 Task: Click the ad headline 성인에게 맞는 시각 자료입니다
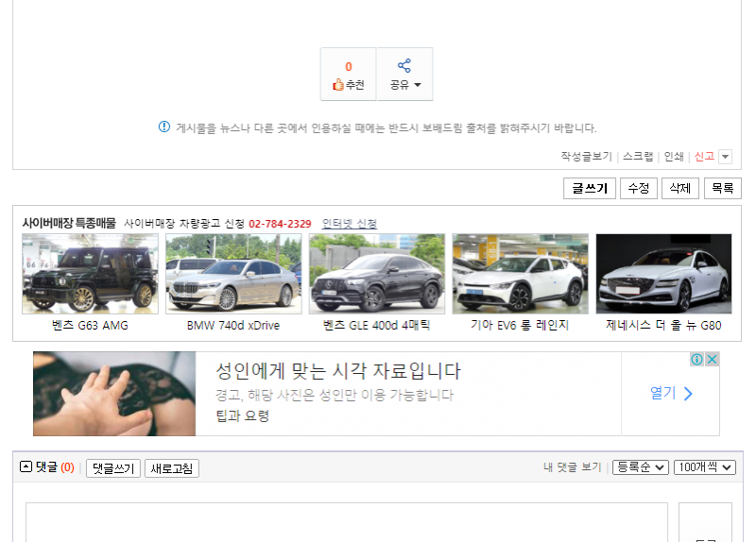[x=338, y=371]
